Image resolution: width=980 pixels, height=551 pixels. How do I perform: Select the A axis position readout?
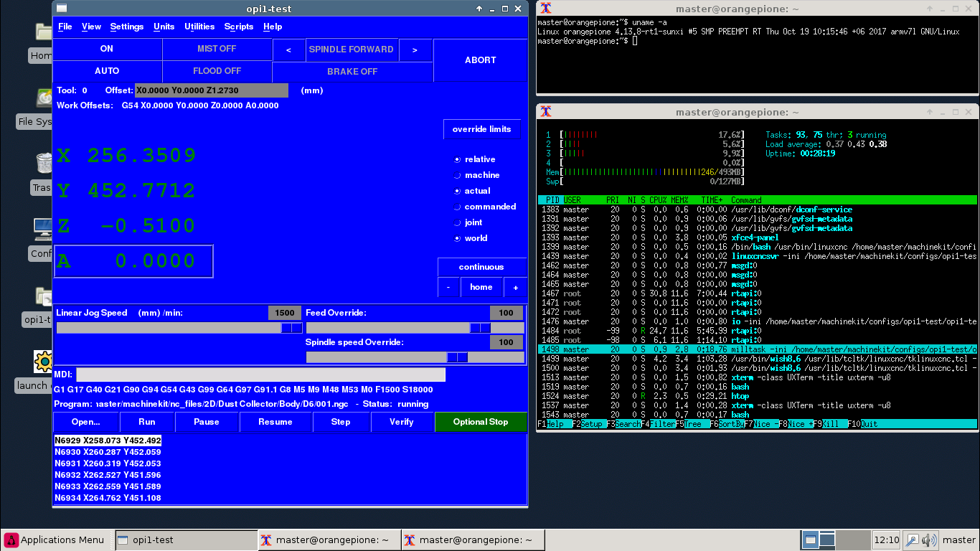coord(133,261)
